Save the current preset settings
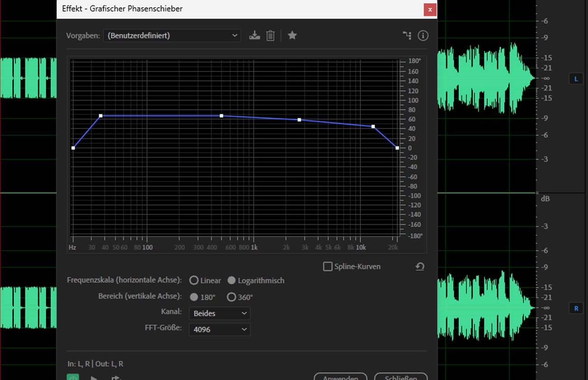Image resolution: width=588 pixels, height=380 pixels. coord(254,35)
